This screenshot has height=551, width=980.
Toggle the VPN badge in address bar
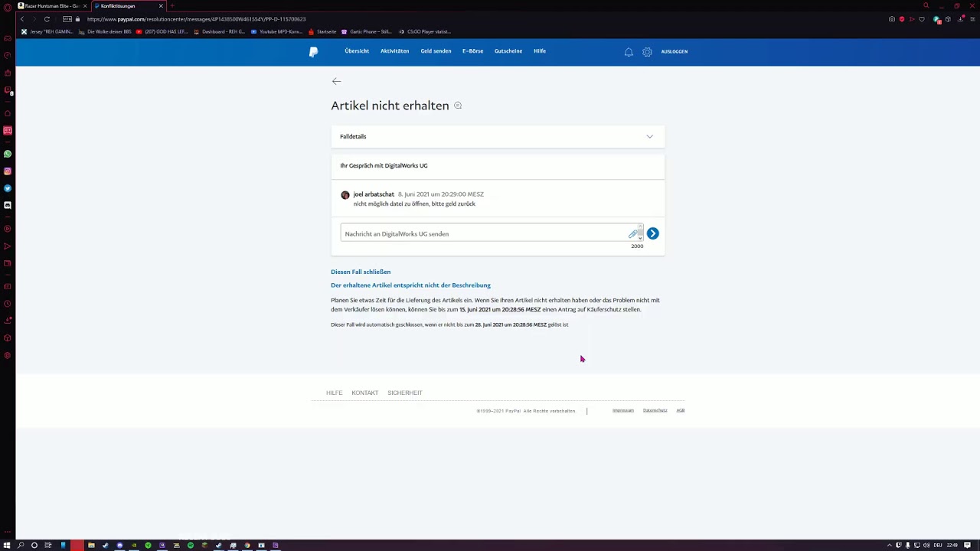tap(67, 19)
